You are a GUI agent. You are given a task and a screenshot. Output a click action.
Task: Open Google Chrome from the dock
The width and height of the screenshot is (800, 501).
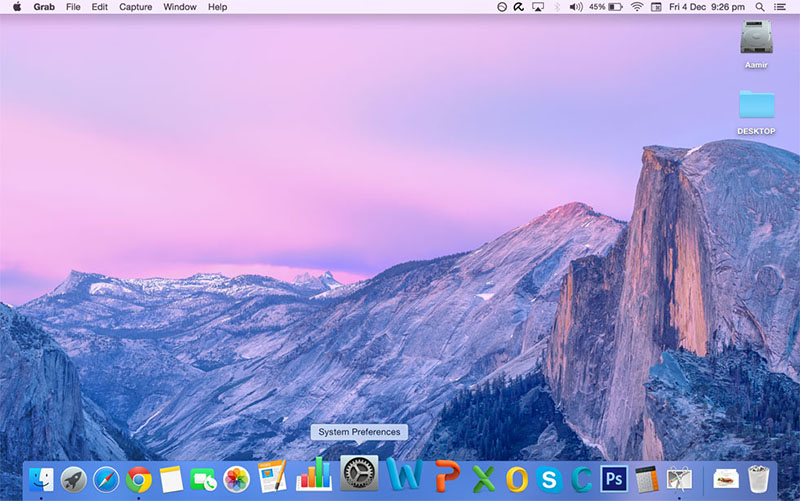[139, 480]
